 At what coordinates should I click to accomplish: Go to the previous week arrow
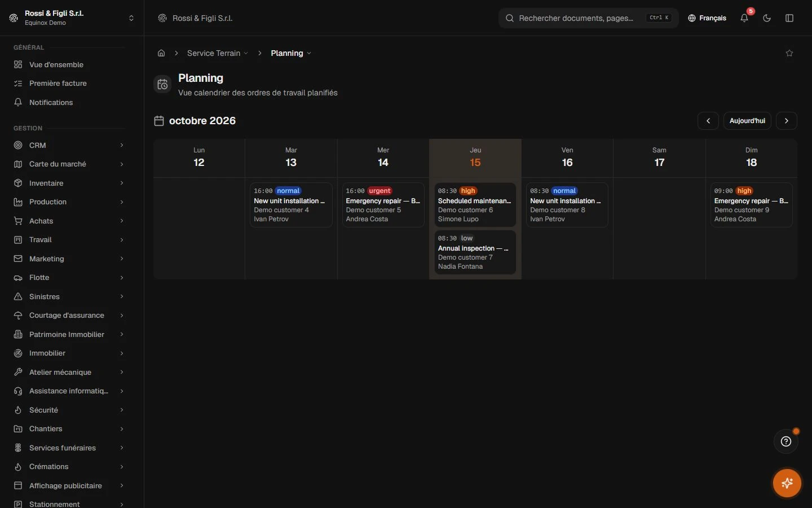point(708,121)
